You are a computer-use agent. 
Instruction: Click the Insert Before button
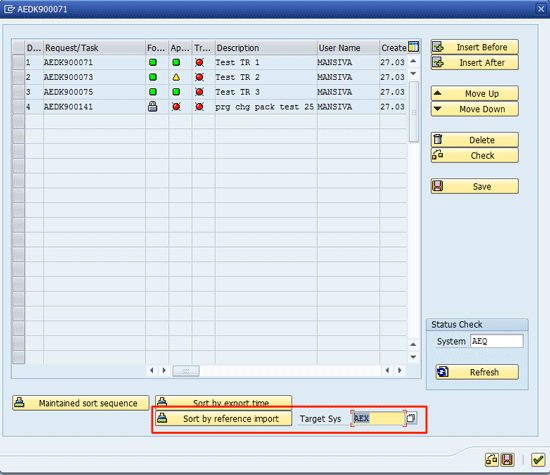pos(475,47)
